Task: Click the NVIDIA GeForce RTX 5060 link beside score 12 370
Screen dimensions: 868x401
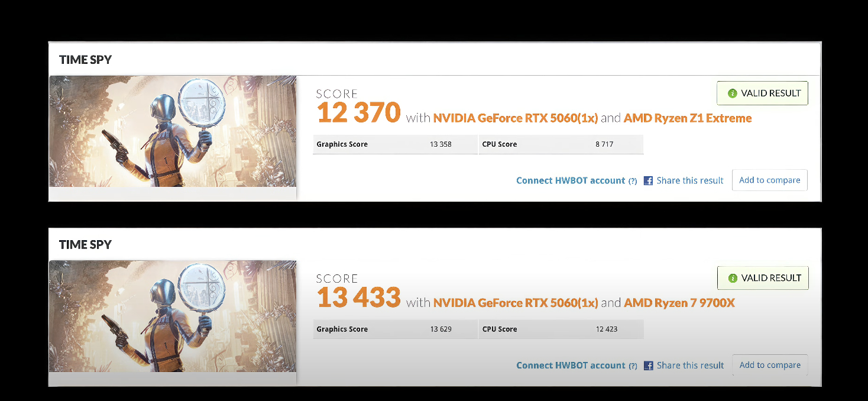Action: pyautogui.click(x=516, y=118)
